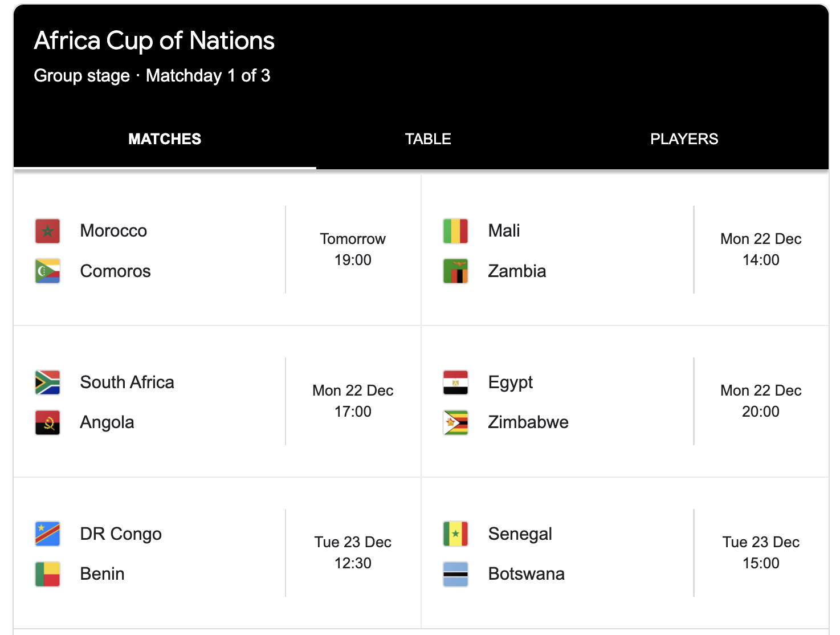Image resolution: width=840 pixels, height=635 pixels.
Task: Click the DR Congo flag icon
Action: tap(47, 534)
